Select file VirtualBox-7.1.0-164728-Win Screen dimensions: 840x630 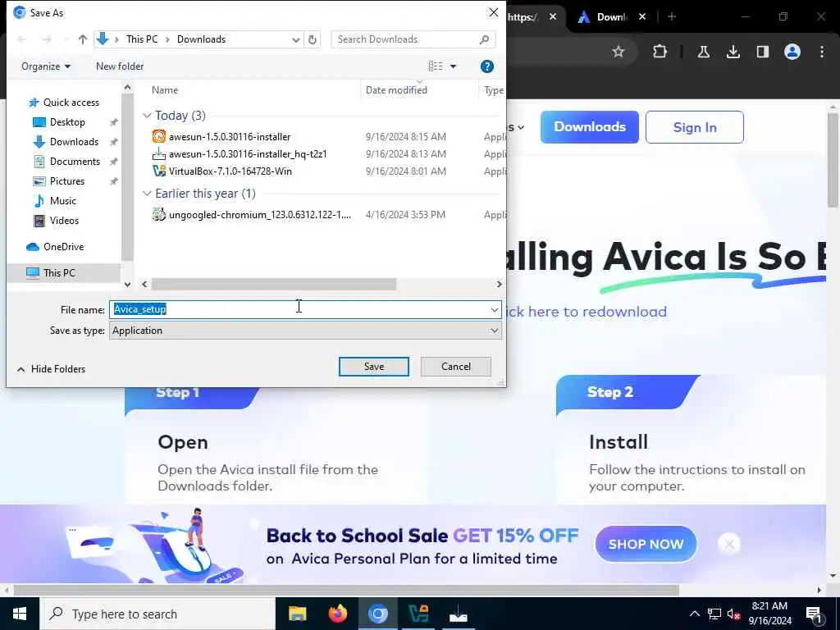click(231, 171)
